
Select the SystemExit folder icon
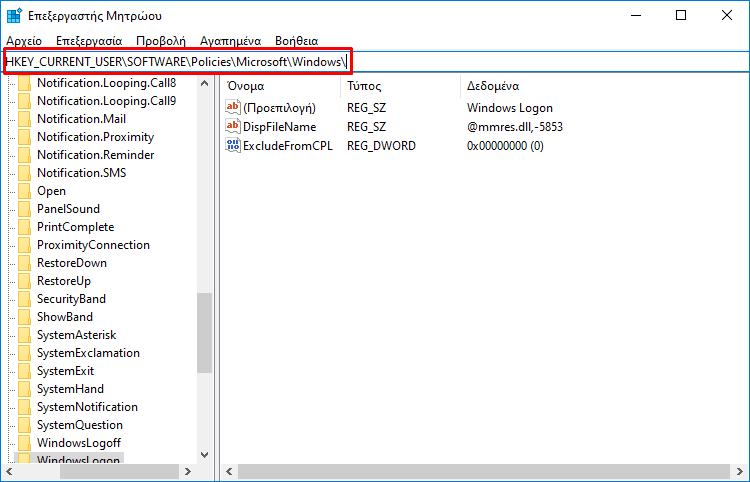point(24,371)
